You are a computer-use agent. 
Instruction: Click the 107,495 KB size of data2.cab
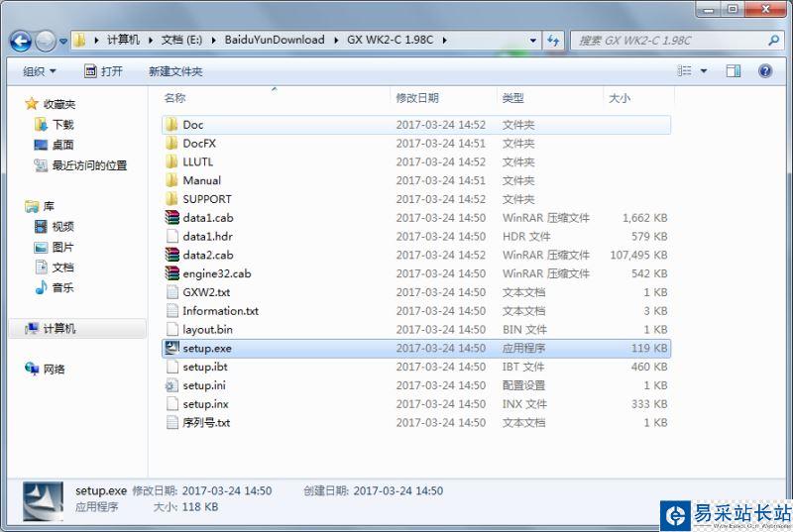638,256
